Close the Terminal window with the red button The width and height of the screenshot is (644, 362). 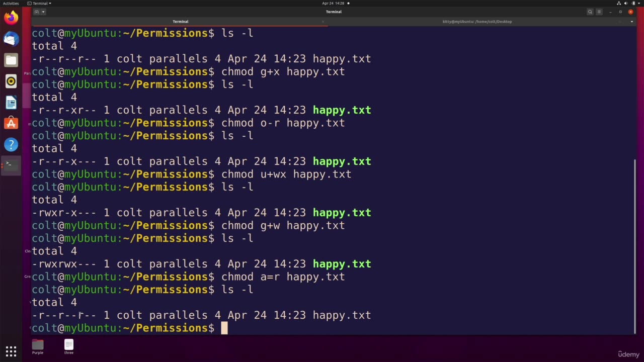630,12
